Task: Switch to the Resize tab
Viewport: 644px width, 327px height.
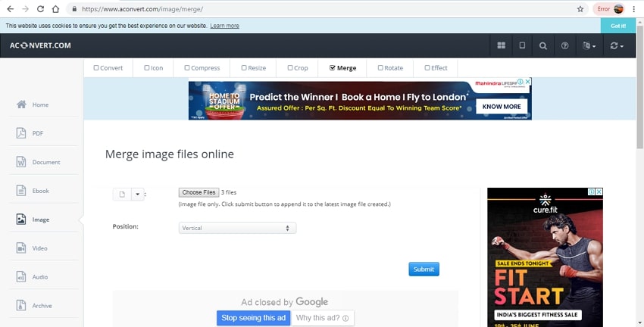Action: coord(254,68)
